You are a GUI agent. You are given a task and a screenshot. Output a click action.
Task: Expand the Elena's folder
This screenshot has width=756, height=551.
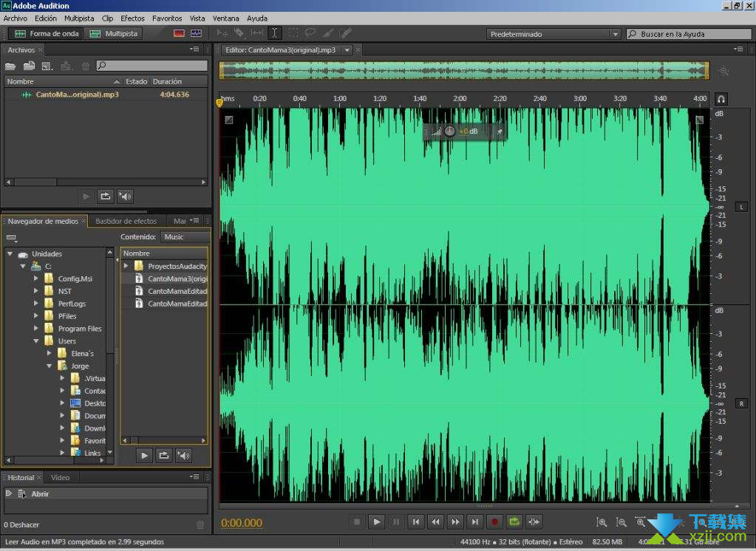coord(50,353)
